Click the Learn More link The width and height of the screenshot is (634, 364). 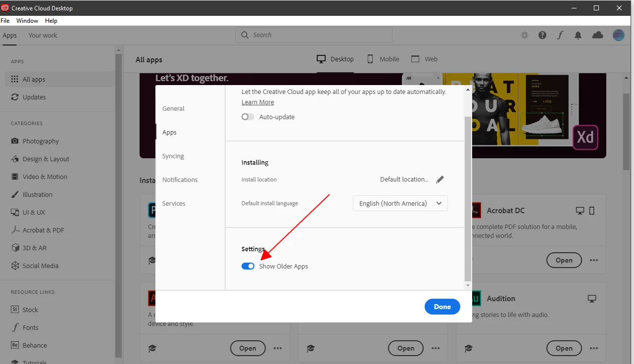[257, 102]
